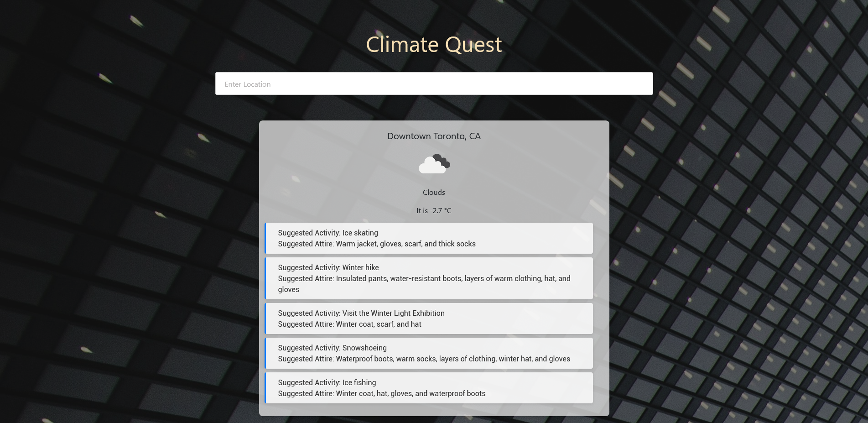
Task: Click the blue accent bar on Snowshoeing card
Action: (x=265, y=353)
